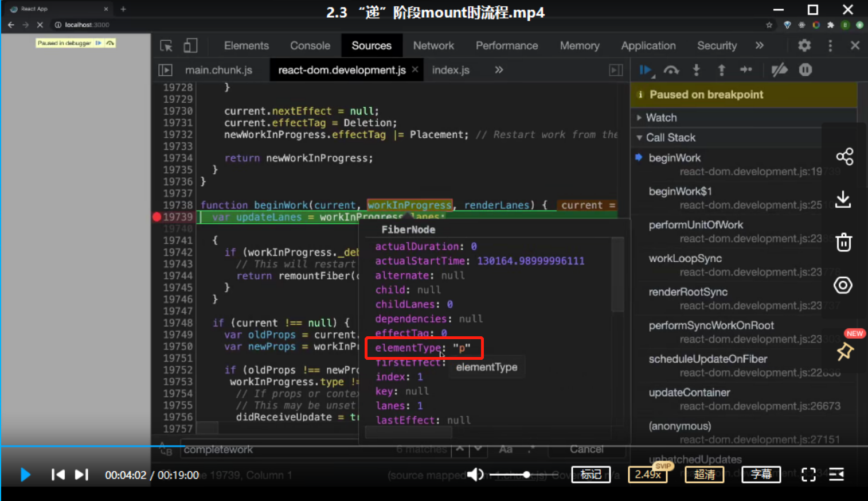Skip to the previous video
868x501 pixels.
pyautogui.click(x=58, y=475)
